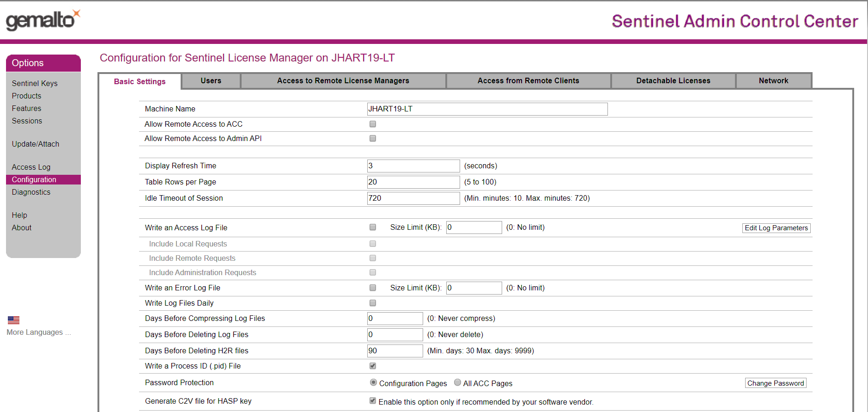Switch to the Users tab

[x=211, y=80]
